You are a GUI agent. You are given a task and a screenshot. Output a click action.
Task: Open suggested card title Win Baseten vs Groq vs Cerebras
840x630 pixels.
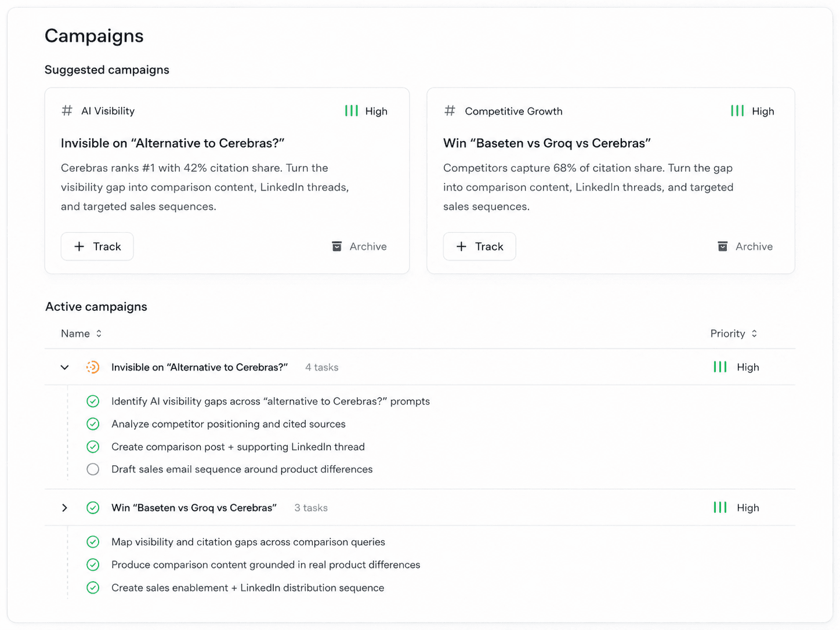547,143
